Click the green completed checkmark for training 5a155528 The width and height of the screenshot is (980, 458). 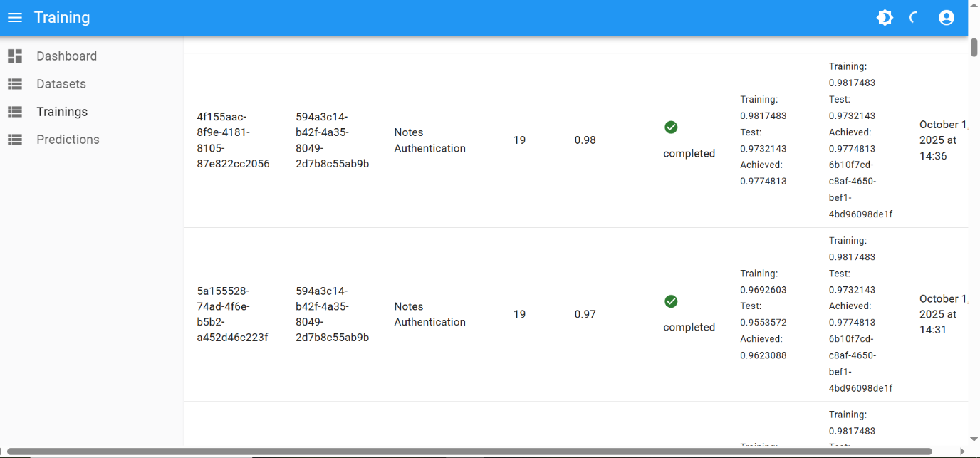[x=671, y=301]
